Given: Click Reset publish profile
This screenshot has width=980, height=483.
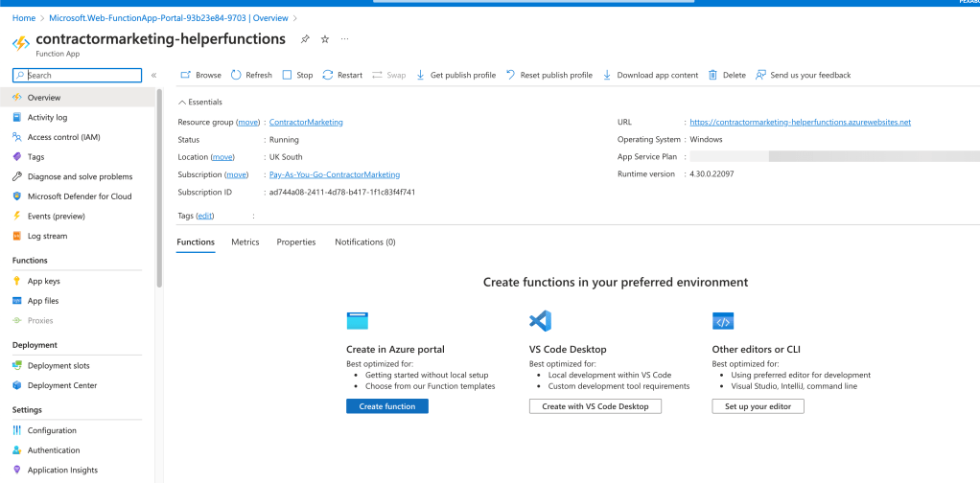Looking at the screenshot, I should click(x=548, y=75).
